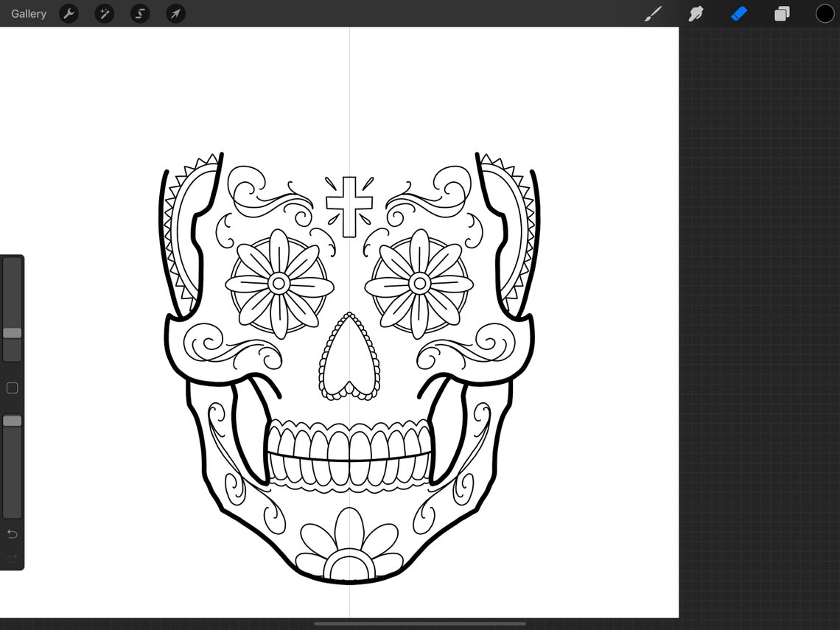Tap the sidebar modify button

pyautogui.click(x=12, y=388)
